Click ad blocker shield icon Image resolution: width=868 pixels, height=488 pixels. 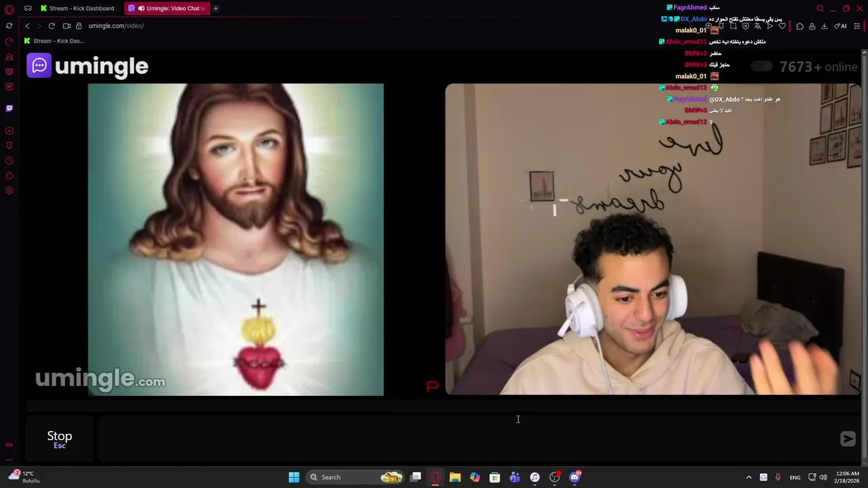pyautogui.click(x=745, y=26)
